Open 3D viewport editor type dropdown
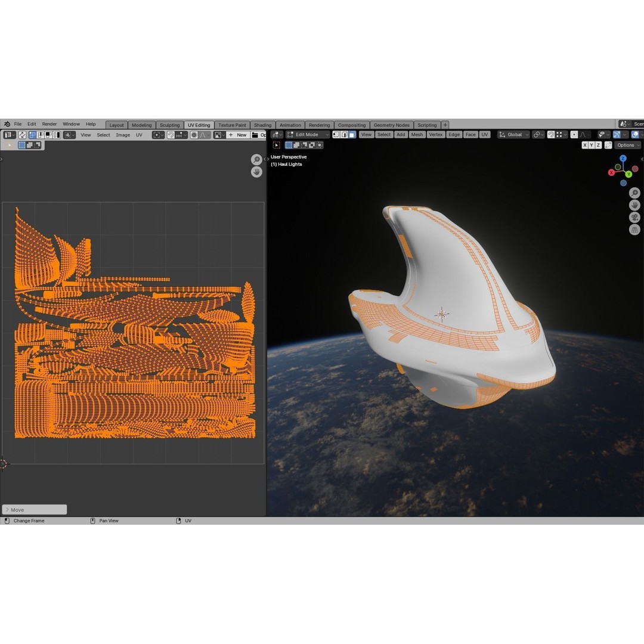Viewport: 644px width, 644px height. [278, 135]
